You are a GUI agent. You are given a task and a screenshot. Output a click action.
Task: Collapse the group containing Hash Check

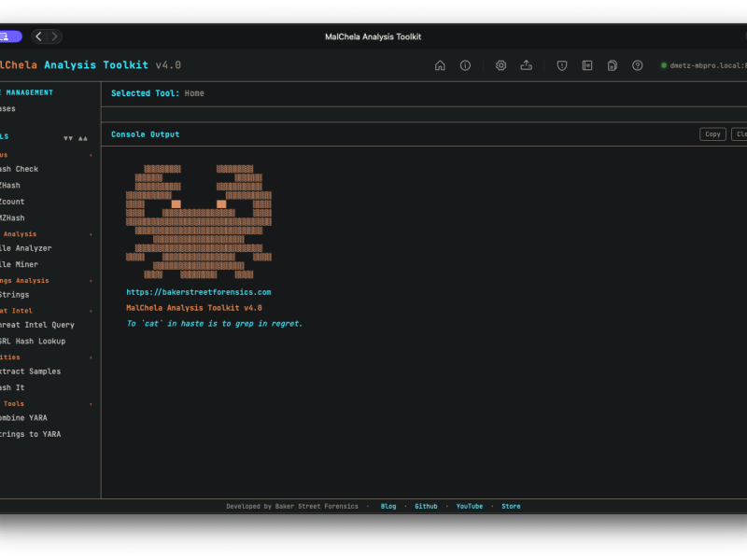coord(91,155)
